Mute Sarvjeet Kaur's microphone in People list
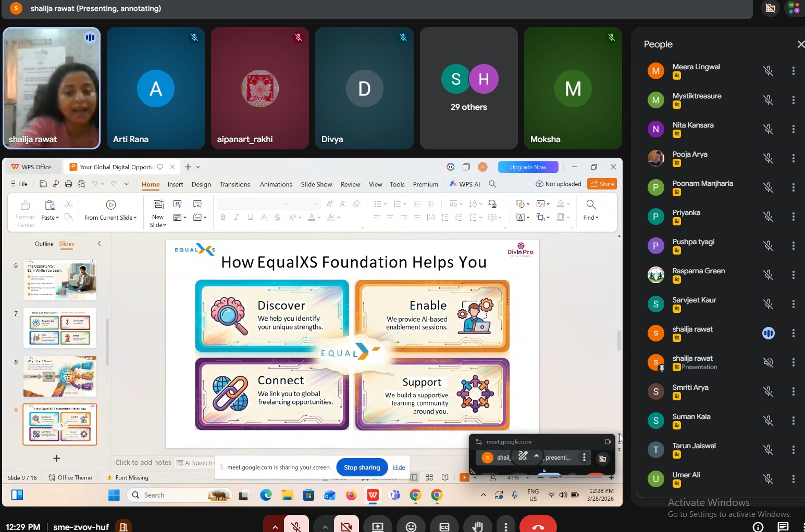Image resolution: width=805 pixels, height=532 pixels. point(768,304)
